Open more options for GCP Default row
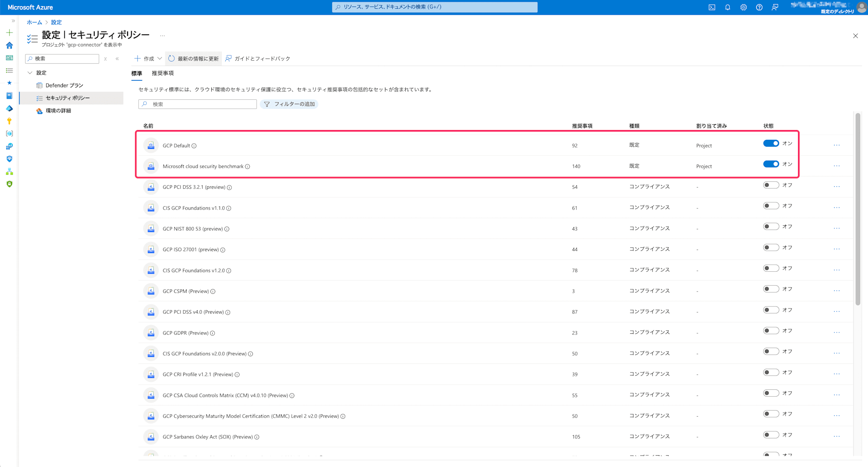The image size is (868, 467). (837, 145)
